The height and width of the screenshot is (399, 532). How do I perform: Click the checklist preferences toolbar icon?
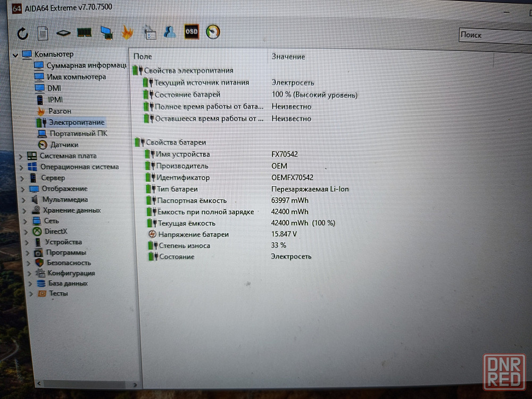click(x=149, y=32)
